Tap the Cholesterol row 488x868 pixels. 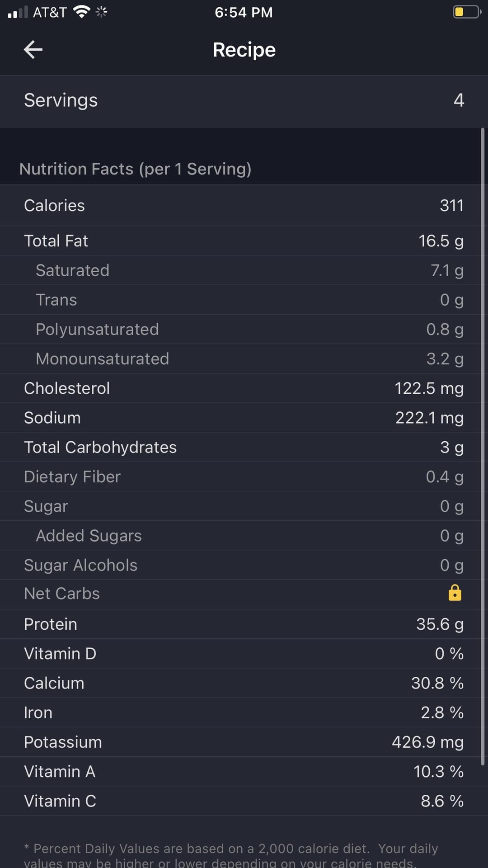click(240, 388)
